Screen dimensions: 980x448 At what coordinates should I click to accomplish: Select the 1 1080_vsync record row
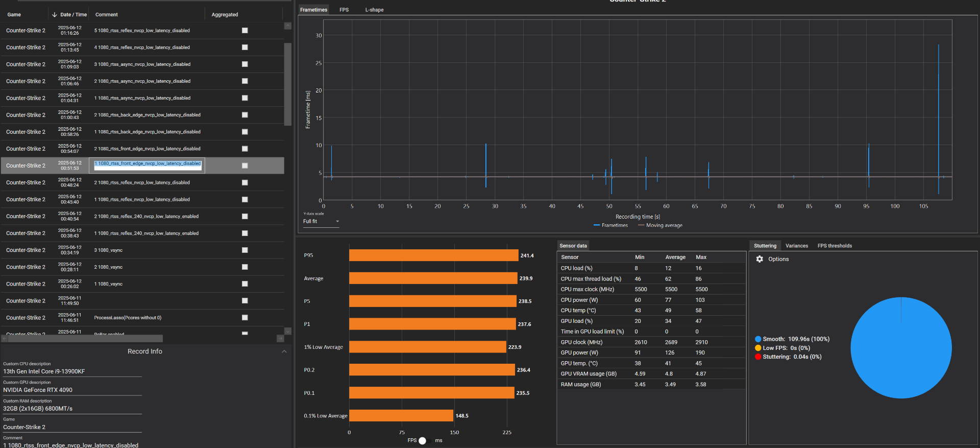coord(142,284)
